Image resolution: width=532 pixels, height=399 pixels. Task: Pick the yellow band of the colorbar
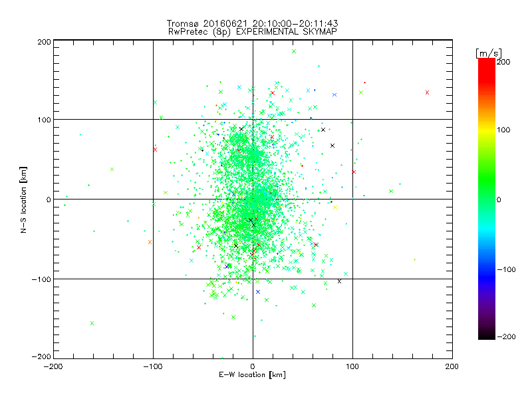(x=487, y=130)
